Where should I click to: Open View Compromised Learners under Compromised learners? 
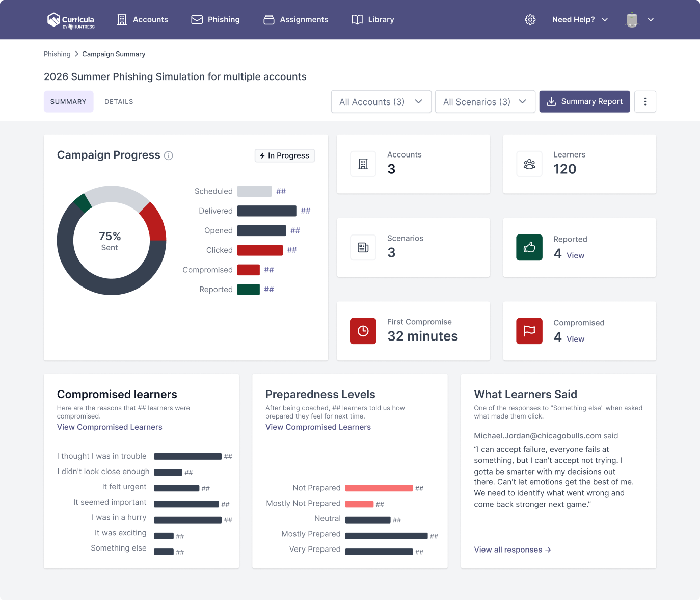110,427
